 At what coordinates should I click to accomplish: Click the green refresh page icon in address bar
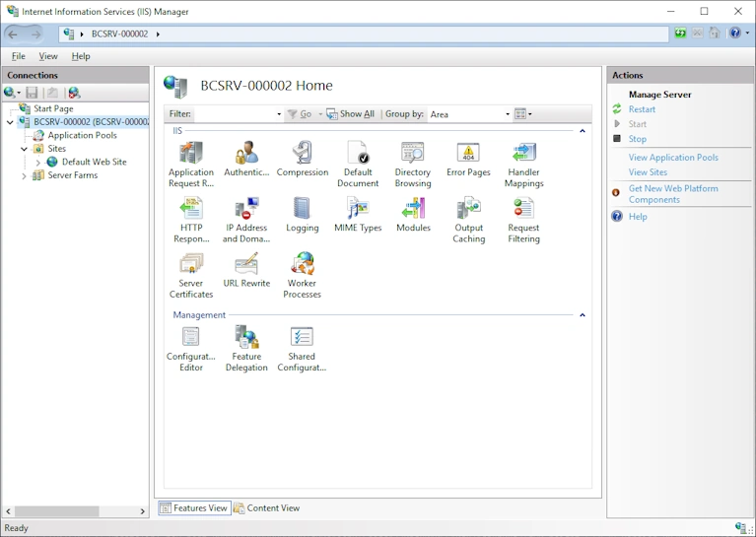[680, 34]
